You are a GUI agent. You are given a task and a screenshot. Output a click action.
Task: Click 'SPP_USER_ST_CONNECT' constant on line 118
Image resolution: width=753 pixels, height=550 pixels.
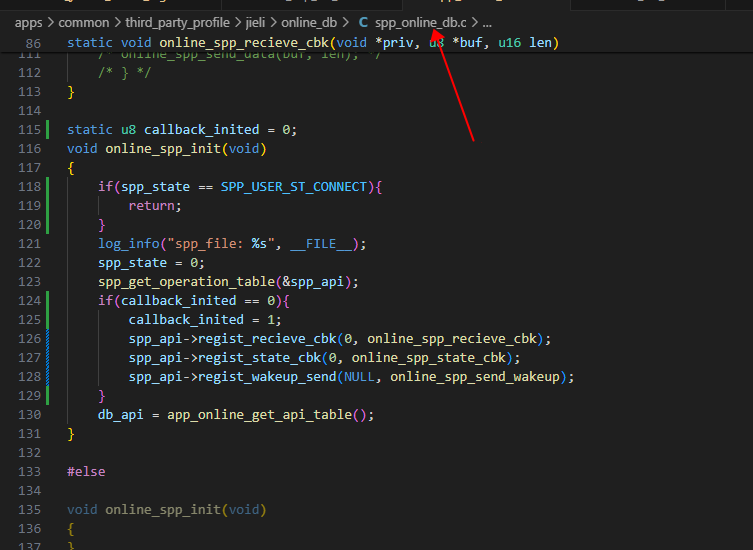(294, 186)
